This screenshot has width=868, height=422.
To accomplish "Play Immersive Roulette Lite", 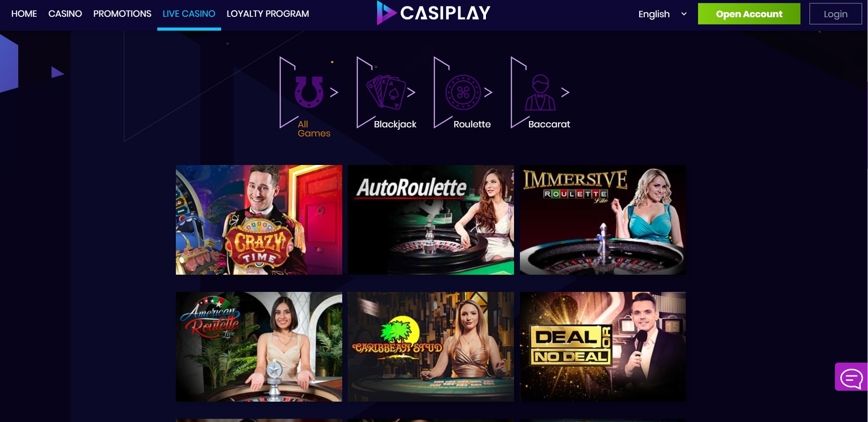I will point(602,220).
